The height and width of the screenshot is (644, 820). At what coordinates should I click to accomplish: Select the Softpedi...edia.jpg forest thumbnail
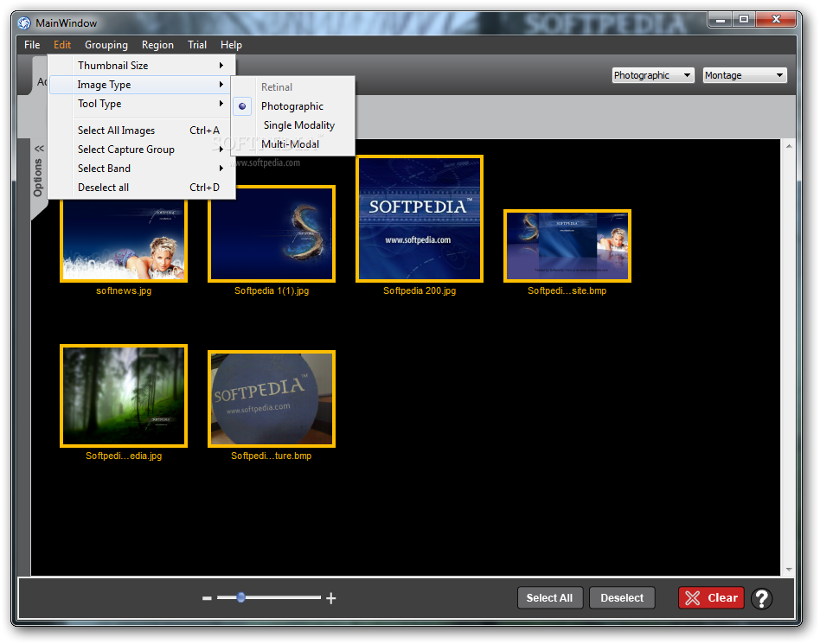[x=124, y=396]
